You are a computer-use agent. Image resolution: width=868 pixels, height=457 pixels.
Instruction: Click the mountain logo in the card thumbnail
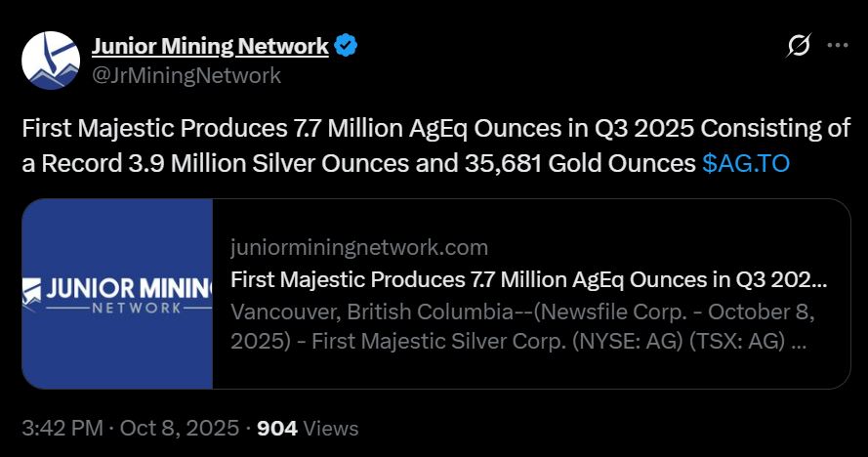(34, 289)
